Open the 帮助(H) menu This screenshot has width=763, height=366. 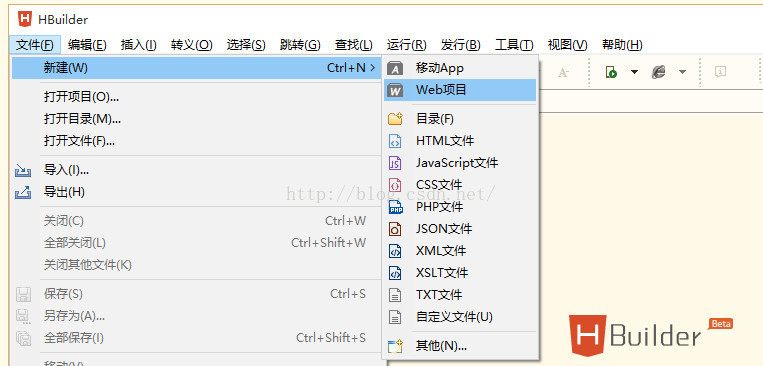pos(622,45)
